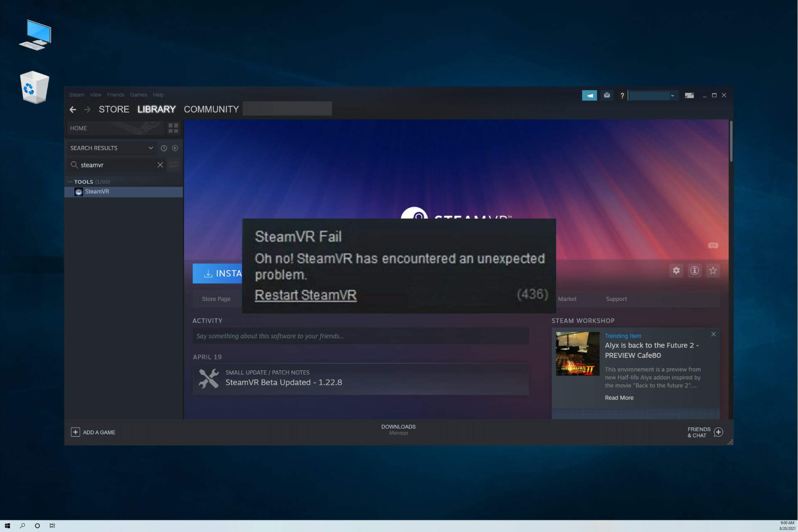Open Steam announcements megaphone icon
Viewport: 798px width, 532px height.
(589, 96)
